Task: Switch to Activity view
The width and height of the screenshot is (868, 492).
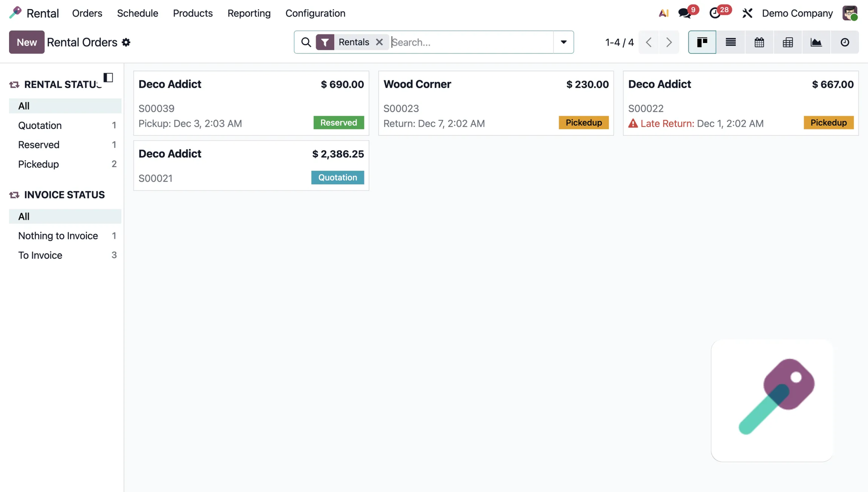Action: [844, 42]
